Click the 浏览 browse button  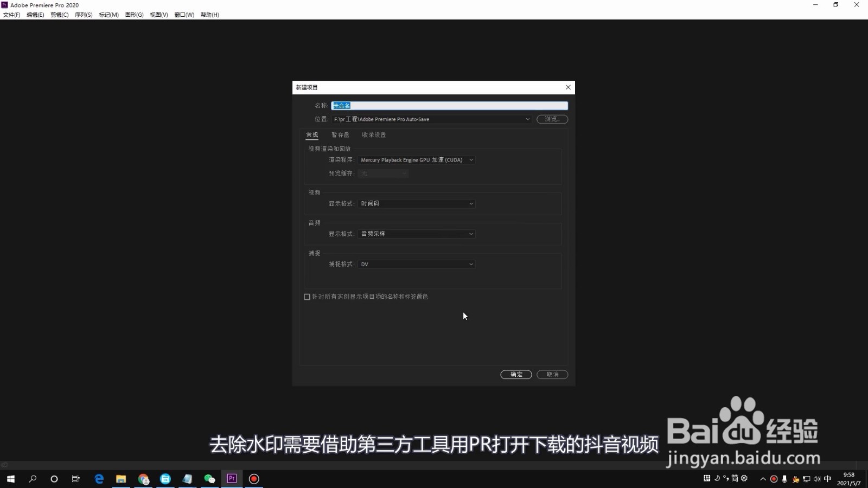click(552, 119)
